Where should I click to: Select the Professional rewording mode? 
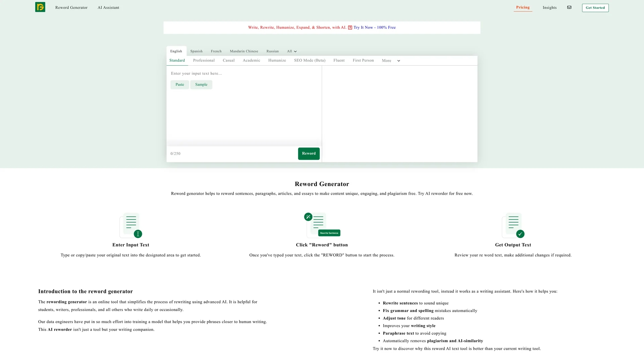coord(204,61)
